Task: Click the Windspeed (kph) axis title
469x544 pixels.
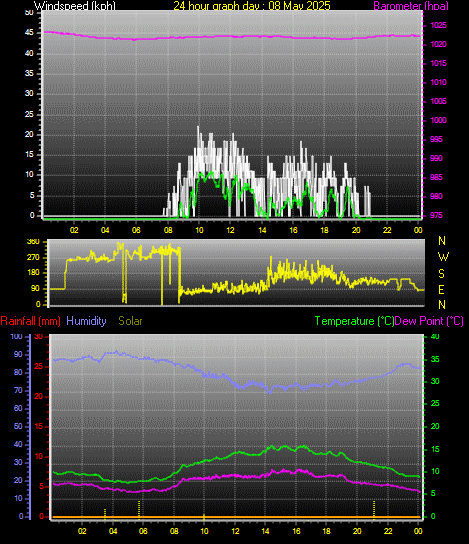Action: point(75,6)
